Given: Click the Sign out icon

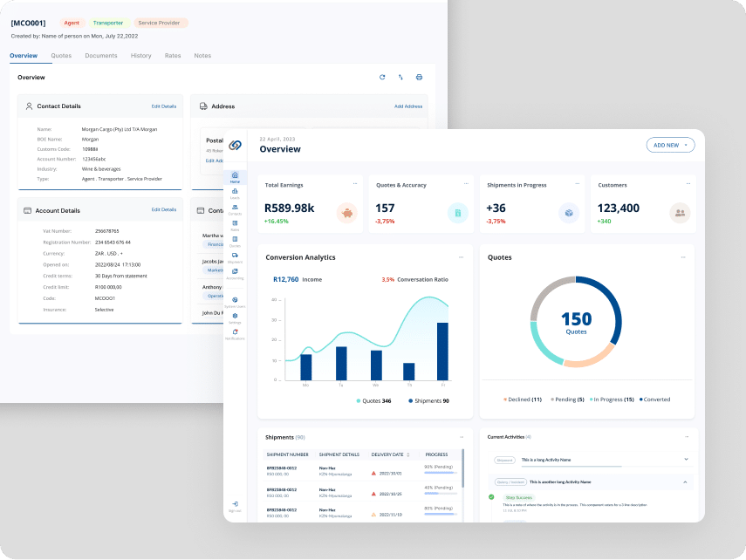Looking at the screenshot, I should click(x=235, y=505).
